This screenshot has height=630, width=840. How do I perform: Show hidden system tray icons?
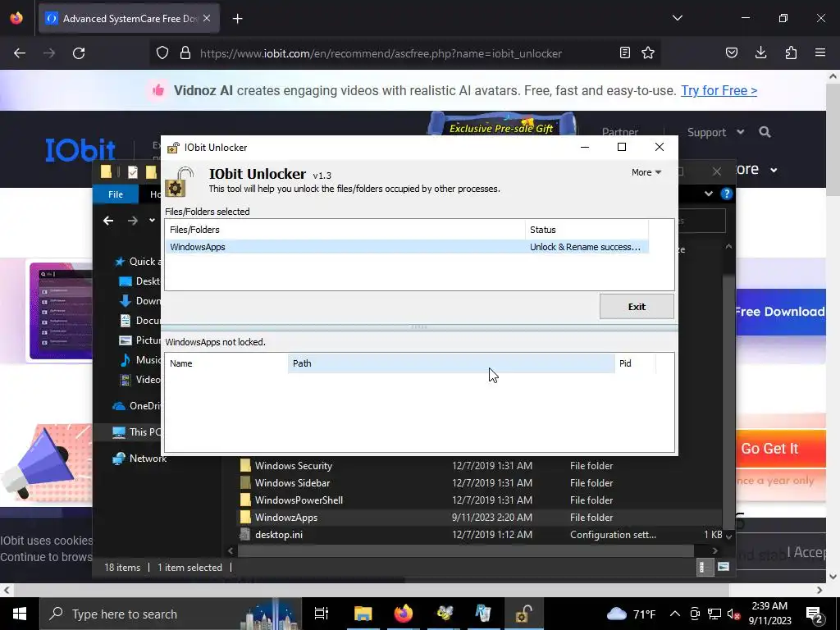675,614
